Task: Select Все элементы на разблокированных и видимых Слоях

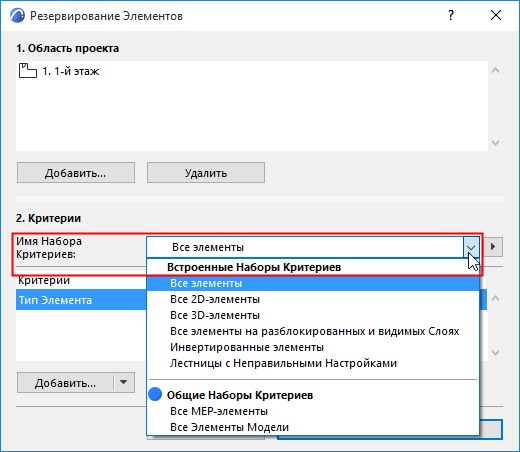Action: coord(313,331)
